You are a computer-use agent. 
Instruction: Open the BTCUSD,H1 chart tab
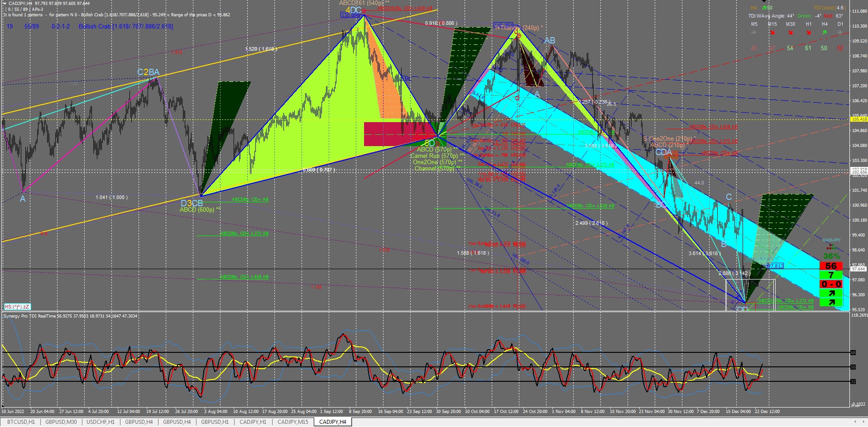(x=20, y=422)
